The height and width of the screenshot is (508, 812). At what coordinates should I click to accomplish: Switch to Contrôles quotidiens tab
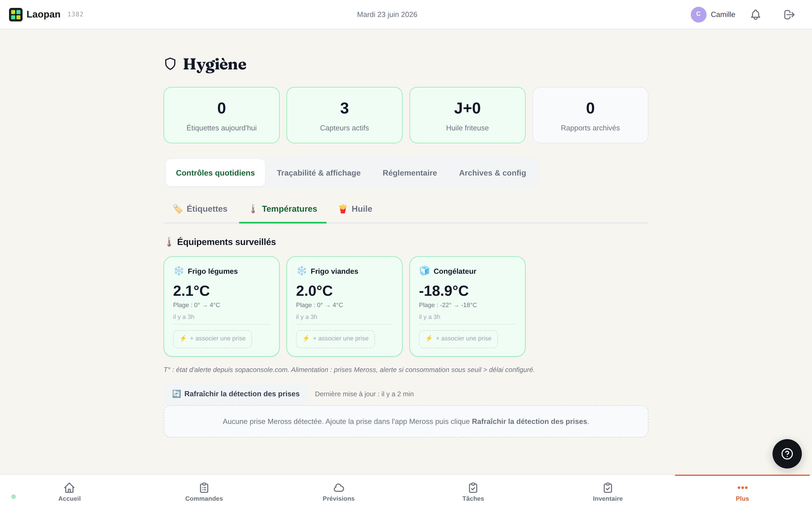coord(215,173)
